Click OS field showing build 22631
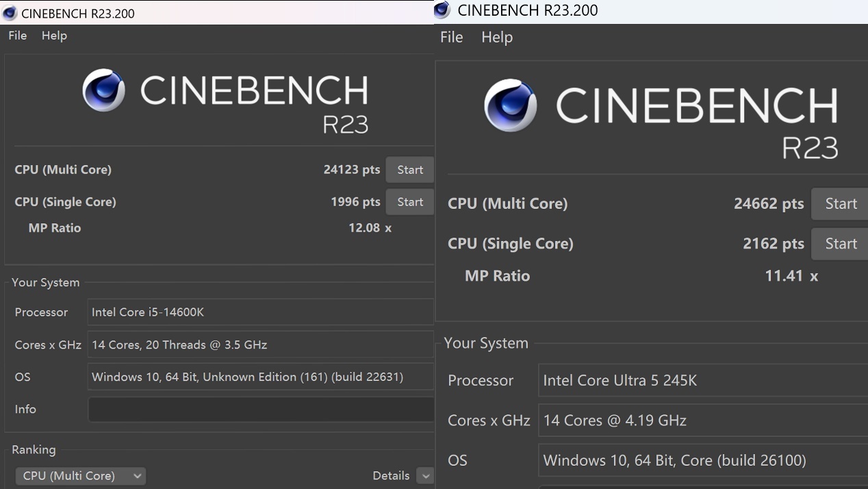 tap(261, 377)
